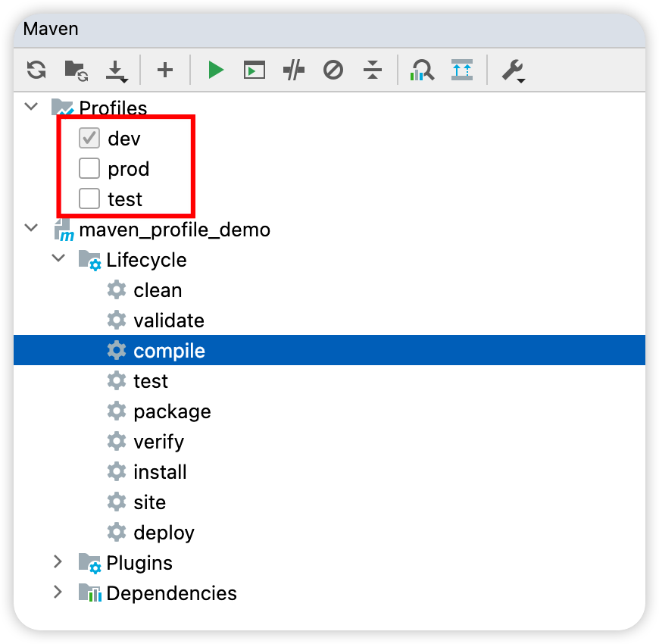The image size is (659, 644).
Task: Generate sources and update folders icon
Action: (76, 70)
